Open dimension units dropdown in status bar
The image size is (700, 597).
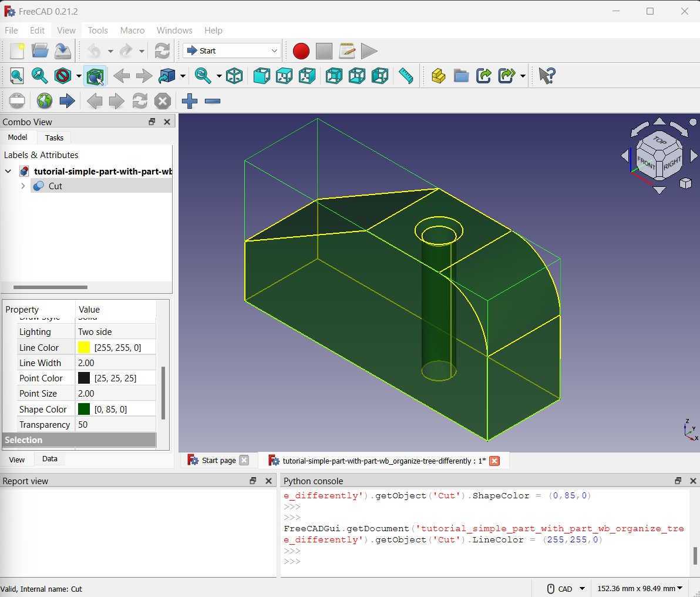point(640,589)
